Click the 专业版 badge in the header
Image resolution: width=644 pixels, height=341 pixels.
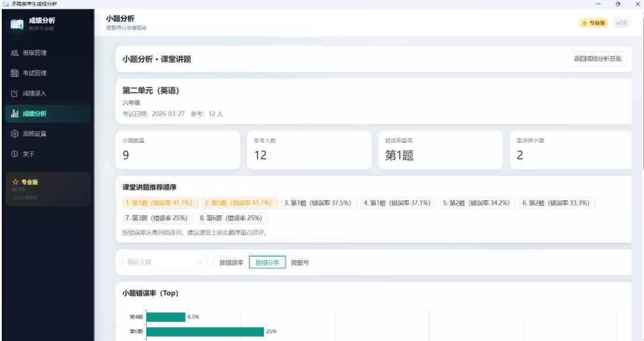[593, 23]
